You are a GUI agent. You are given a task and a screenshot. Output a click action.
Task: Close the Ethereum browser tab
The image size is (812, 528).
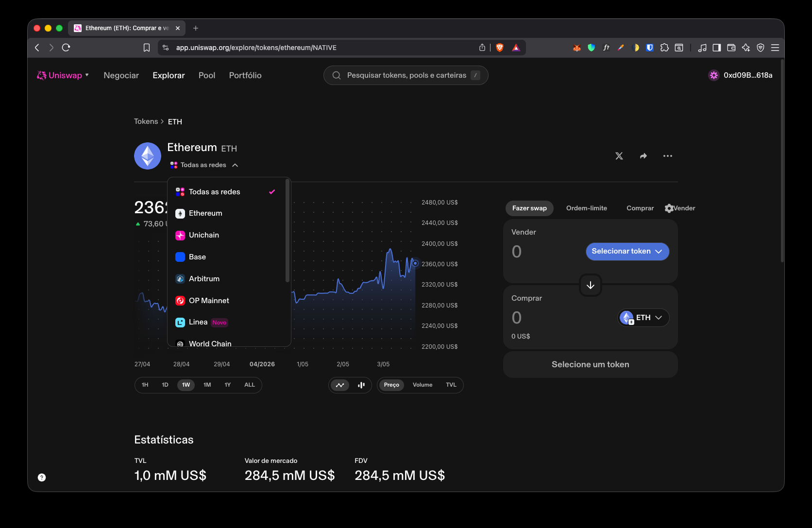(178, 28)
